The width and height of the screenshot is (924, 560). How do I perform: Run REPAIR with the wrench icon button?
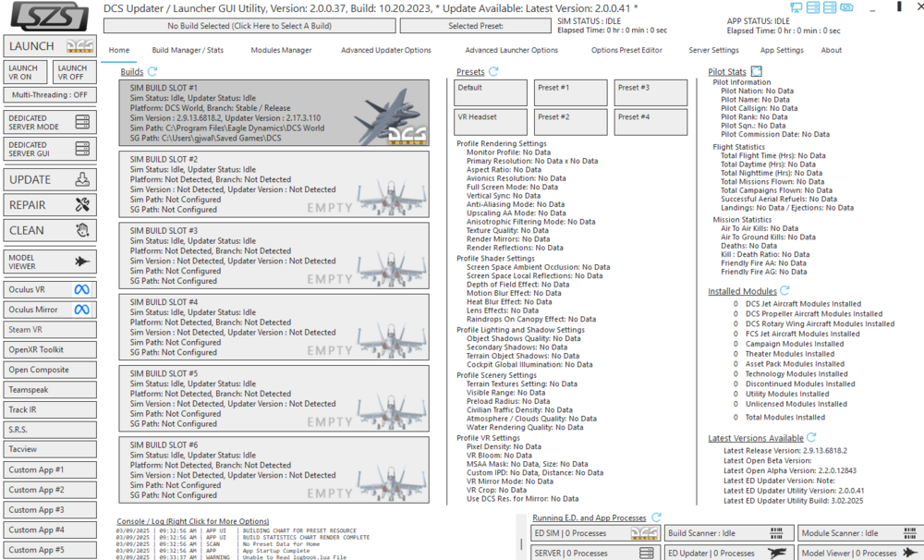(x=50, y=205)
